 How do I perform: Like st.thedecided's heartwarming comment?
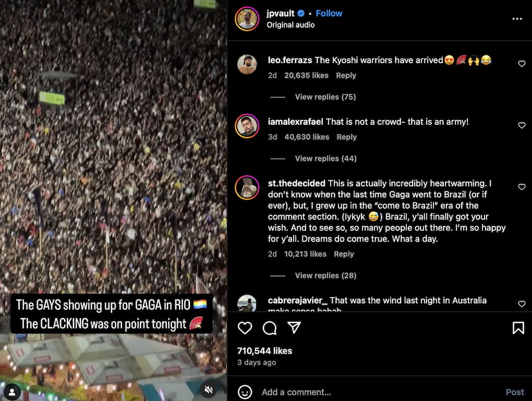tap(522, 187)
